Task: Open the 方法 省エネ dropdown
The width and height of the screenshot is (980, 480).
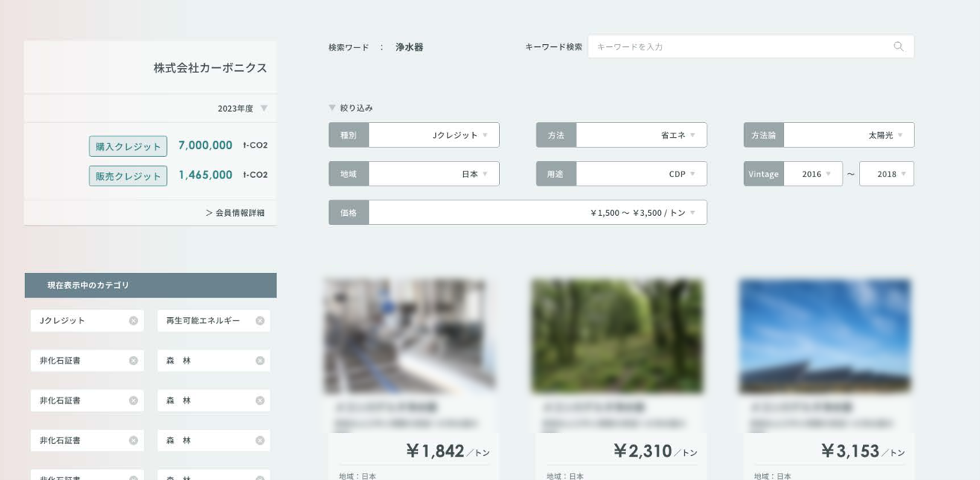Action: (641, 135)
